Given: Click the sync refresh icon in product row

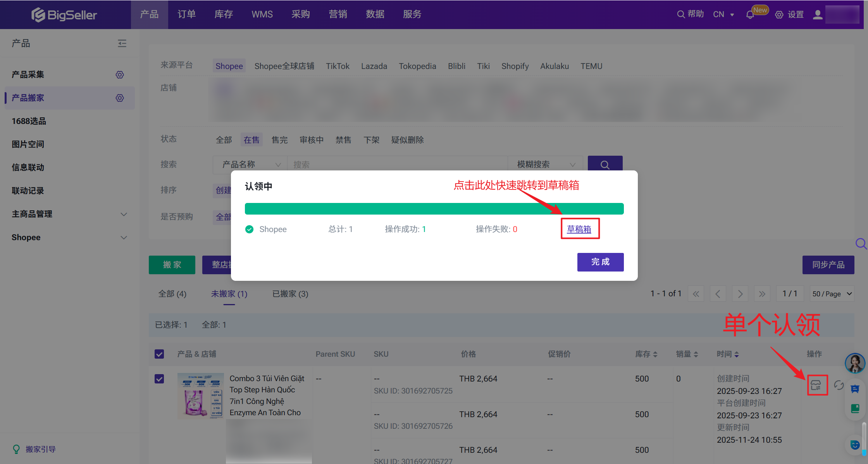Looking at the screenshot, I should pyautogui.click(x=839, y=385).
